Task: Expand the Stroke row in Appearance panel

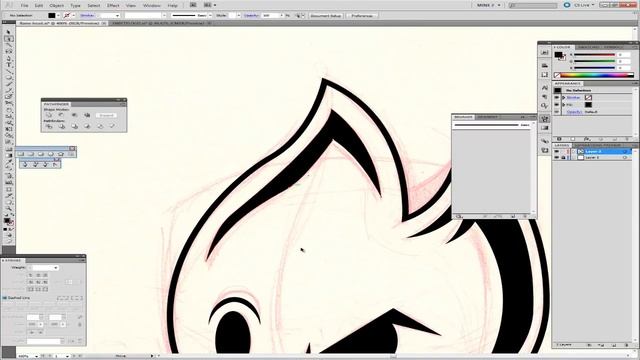Action: [x=564, y=98]
